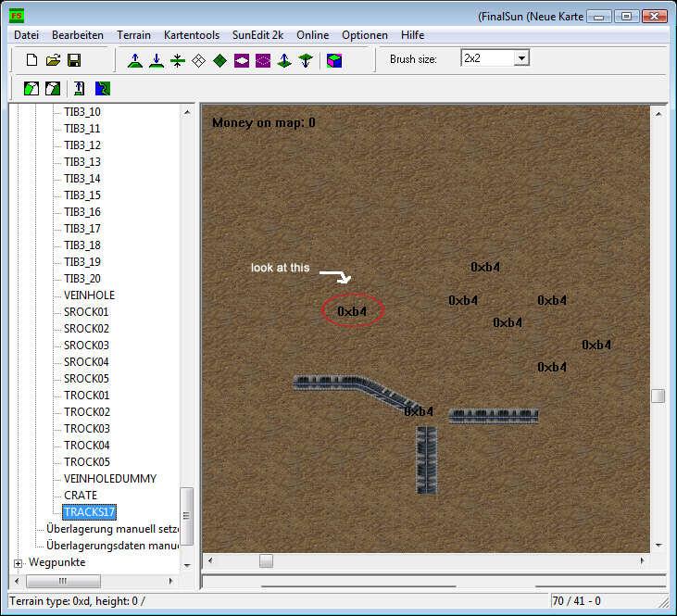Choose SROCK02 in overlay tree

click(86, 329)
